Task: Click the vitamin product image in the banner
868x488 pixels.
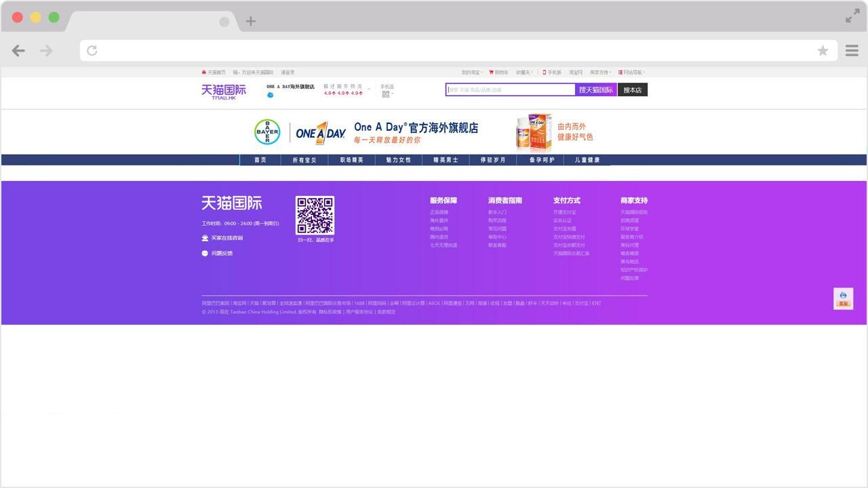Action: pos(534,132)
